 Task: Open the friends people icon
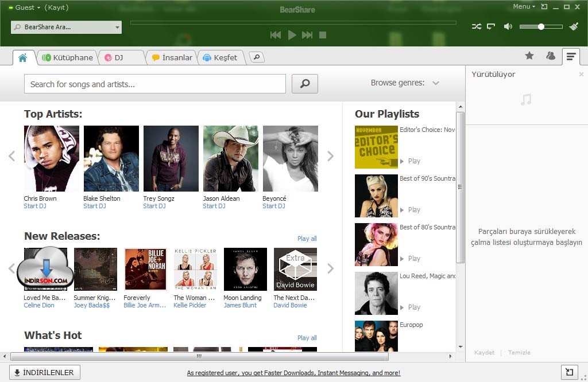coord(551,56)
